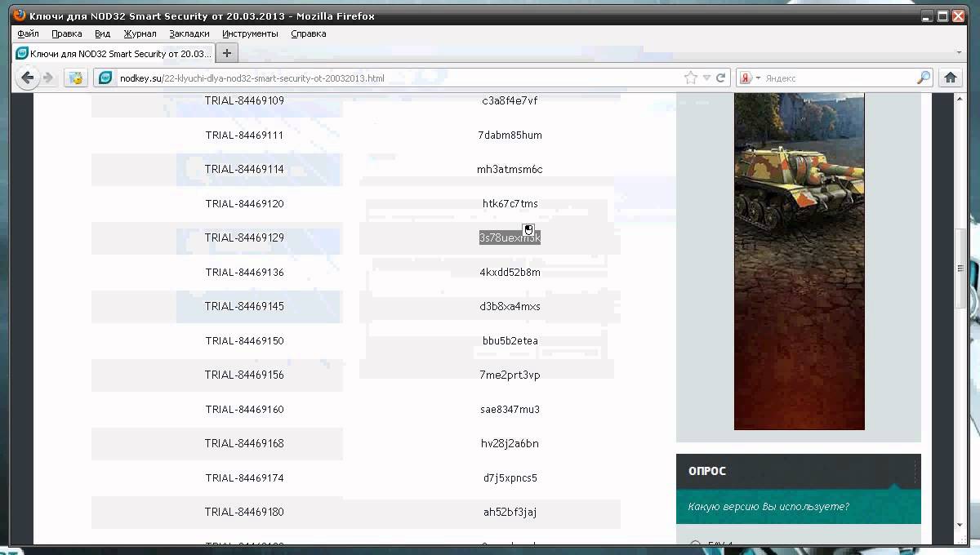The height and width of the screenshot is (555, 980).
Task: Click the nodkey.su site identity icon
Action: [x=105, y=78]
